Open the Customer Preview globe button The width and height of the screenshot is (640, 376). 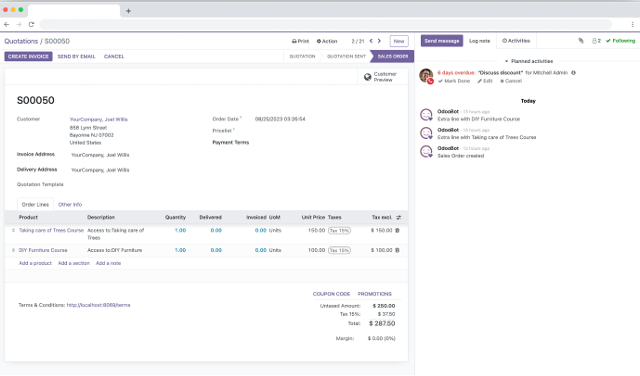pyautogui.click(x=380, y=77)
